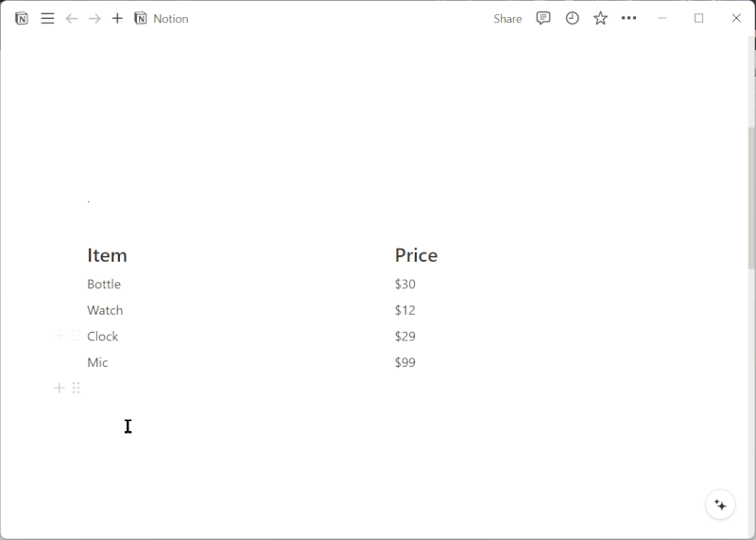Open the three-dots page options menu
Screen dimensions: 756x540
[x=628, y=18]
